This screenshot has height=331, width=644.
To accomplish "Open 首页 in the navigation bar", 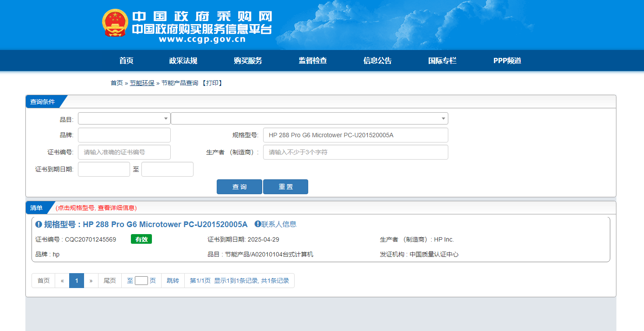I will (126, 61).
